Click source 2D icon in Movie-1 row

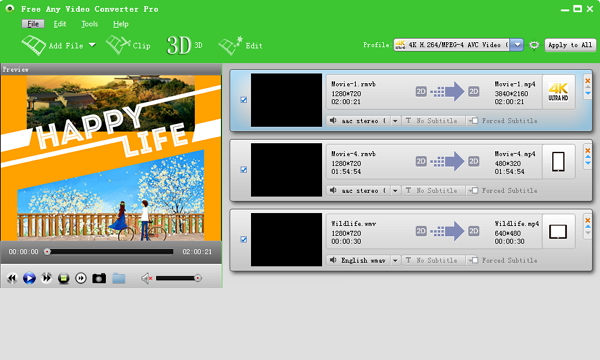coord(421,91)
